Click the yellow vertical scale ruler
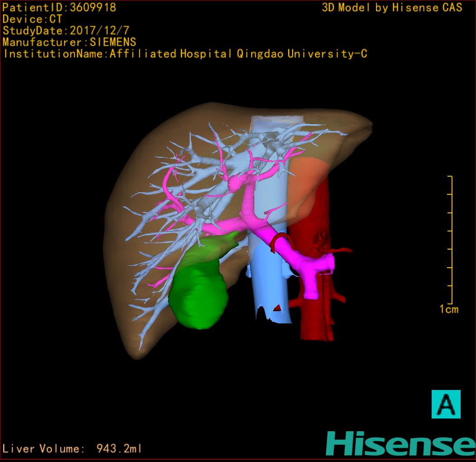476x462 pixels. click(451, 240)
